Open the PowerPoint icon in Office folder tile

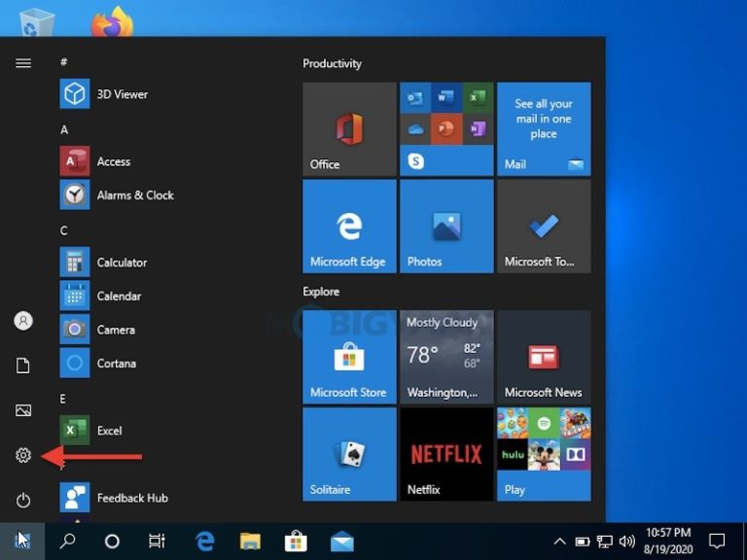[x=446, y=128]
